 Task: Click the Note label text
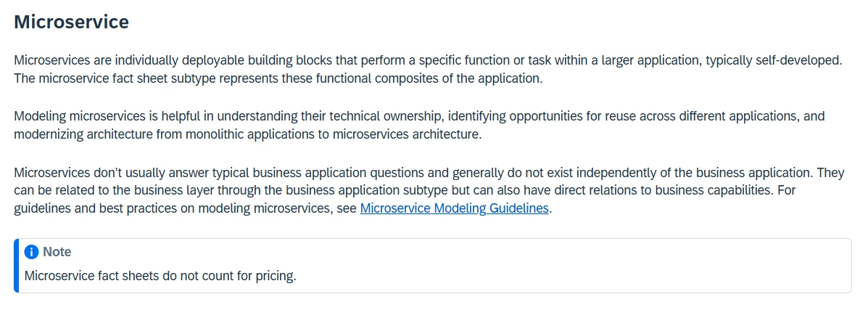tap(57, 252)
